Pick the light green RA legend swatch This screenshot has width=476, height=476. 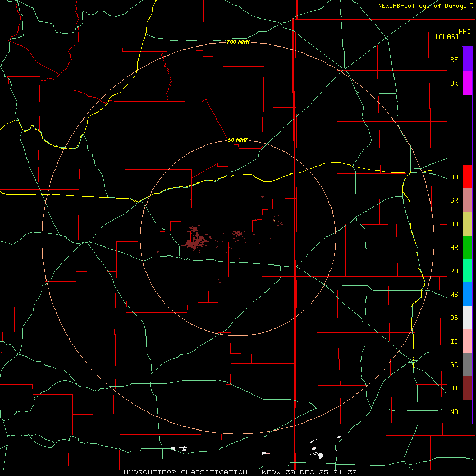pos(467,270)
